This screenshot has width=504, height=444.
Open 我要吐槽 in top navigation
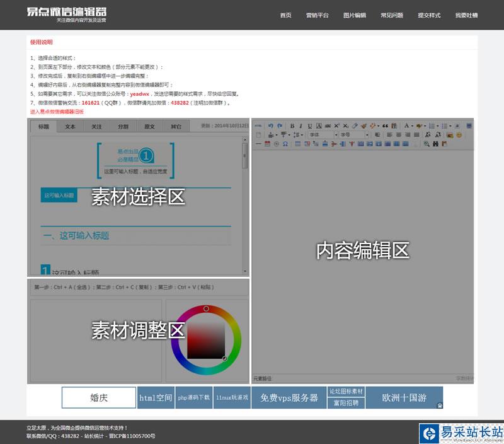pos(466,15)
